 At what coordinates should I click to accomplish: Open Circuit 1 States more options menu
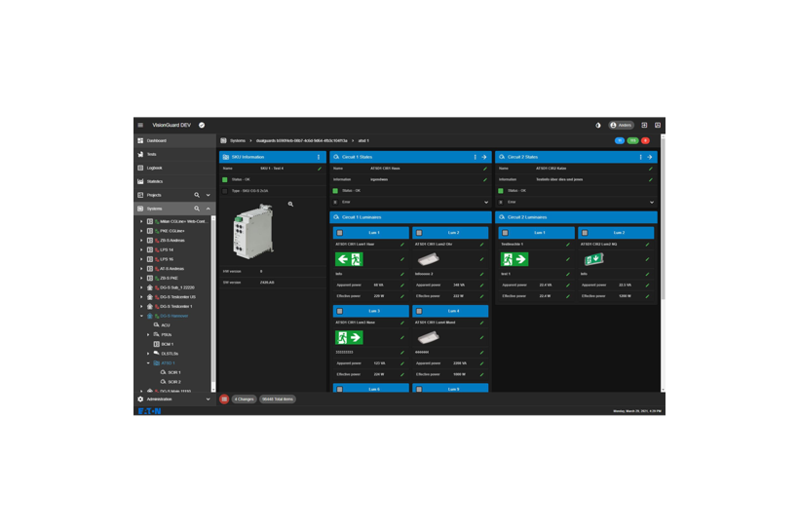tap(475, 157)
